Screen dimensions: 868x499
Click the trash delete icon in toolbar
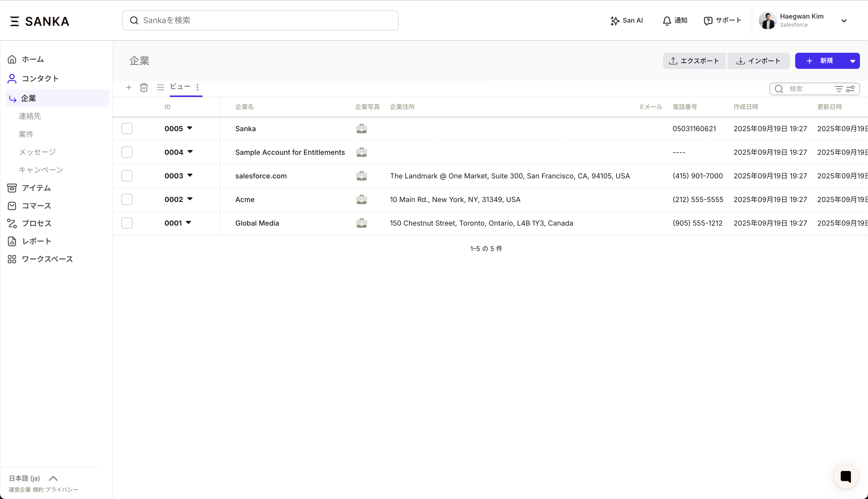pos(144,88)
